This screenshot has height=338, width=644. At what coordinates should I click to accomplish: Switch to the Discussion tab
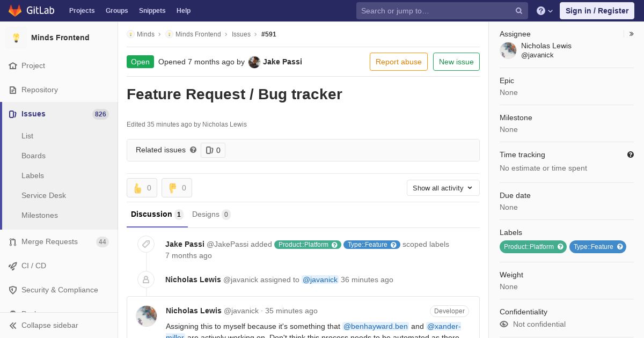157,214
